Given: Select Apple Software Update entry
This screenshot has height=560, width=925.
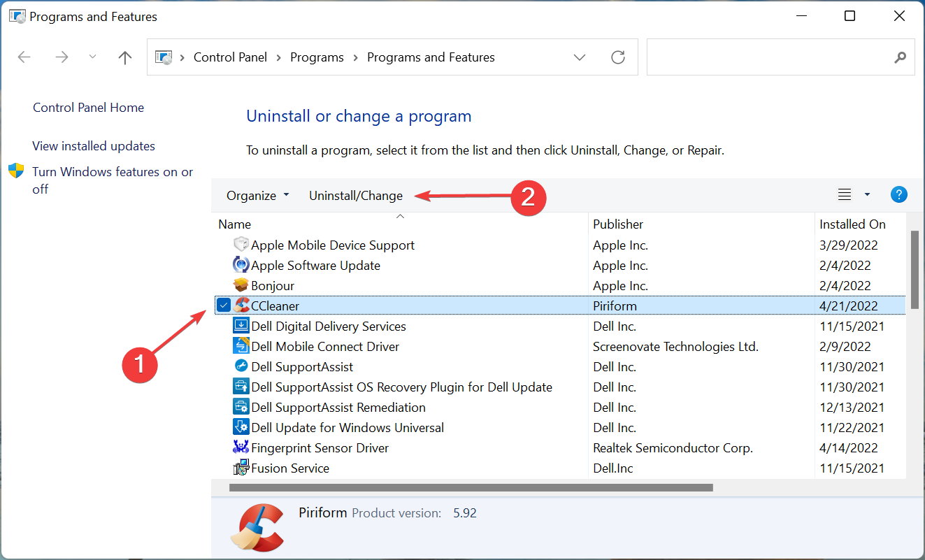Looking at the screenshot, I should [x=315, y=266].
